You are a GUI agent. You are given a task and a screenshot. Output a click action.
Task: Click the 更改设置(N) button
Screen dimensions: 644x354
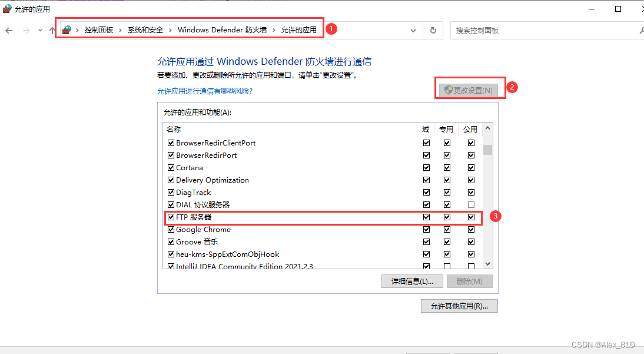469,91
